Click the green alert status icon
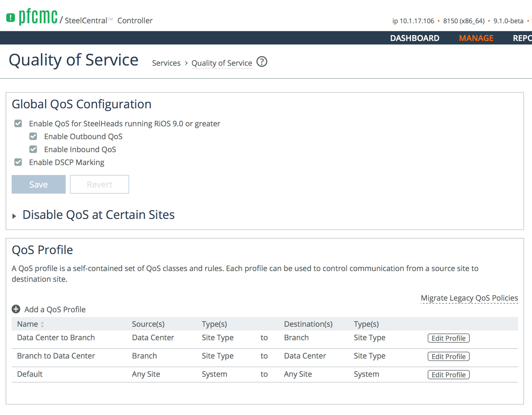532x415 pixels. (x=10, y=18)
